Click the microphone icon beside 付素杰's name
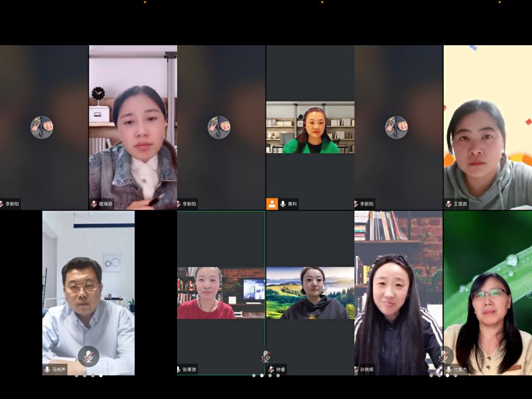 point(448,369)
